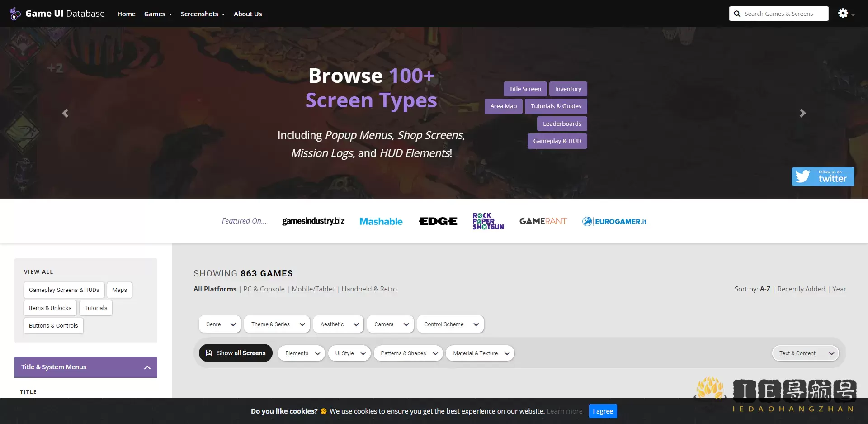Open the Genre dropdown
868x424 pixels.
tap(219, 324)
